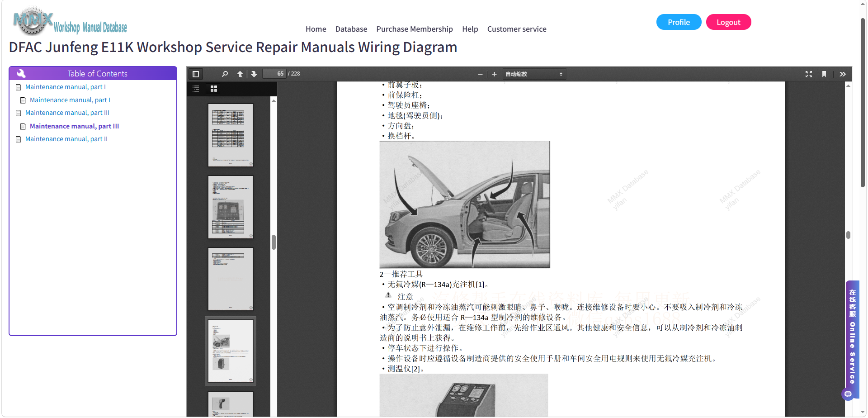Open nested Maintenance manual, part I entry
Image resolution: width=868 pixels, height=418 pixels.
70,100
